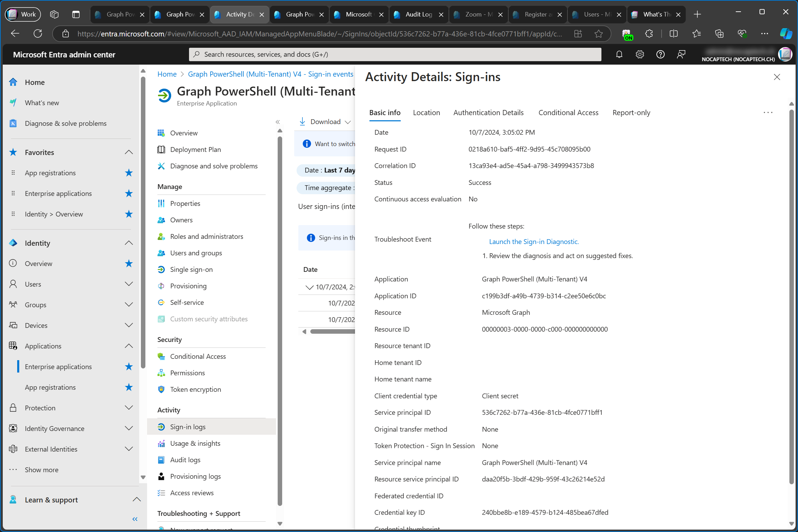The image size is (798, 532).
Task: Open Usage & insights menu item
Action: (195, 443)
